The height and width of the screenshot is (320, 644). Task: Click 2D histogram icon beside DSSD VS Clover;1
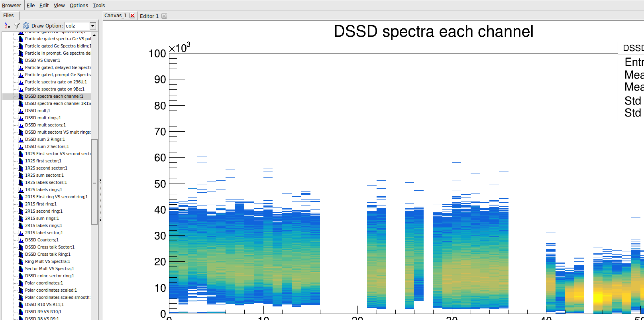[21, 61]
